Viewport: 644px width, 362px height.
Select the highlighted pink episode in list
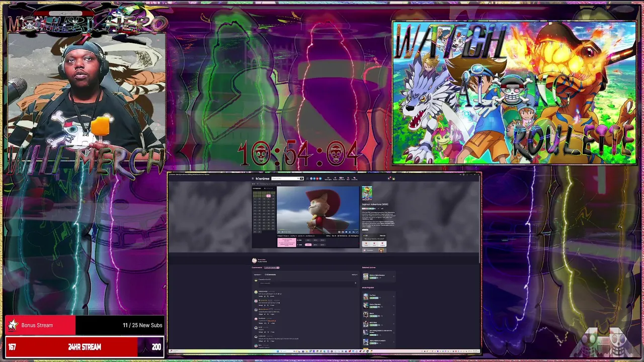pos(269,196)
